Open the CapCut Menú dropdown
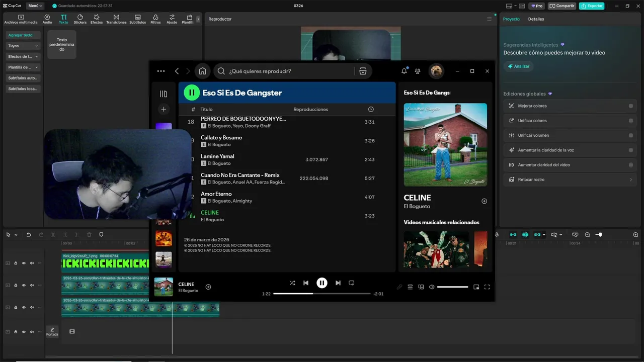Image resolution: width=644 pixels, height=362 pixels. (35, 6)
